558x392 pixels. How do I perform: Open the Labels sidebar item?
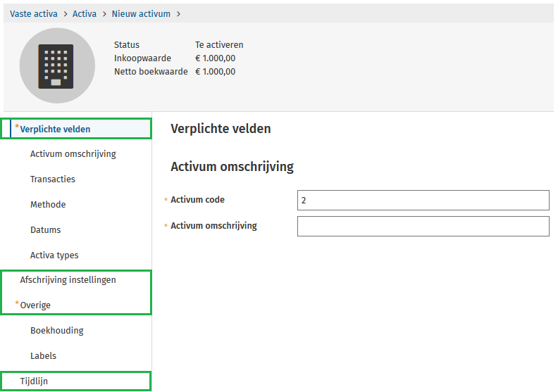(43, 356)
